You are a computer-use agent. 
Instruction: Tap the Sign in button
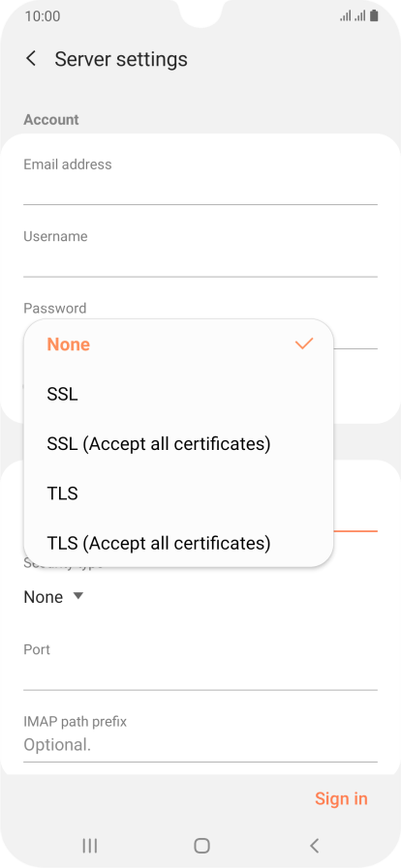point(341,798)
